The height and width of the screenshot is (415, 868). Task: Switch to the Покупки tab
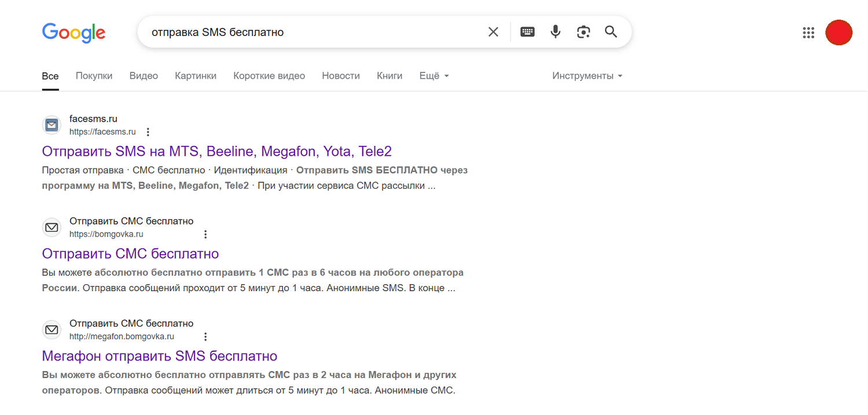(94, 76)
